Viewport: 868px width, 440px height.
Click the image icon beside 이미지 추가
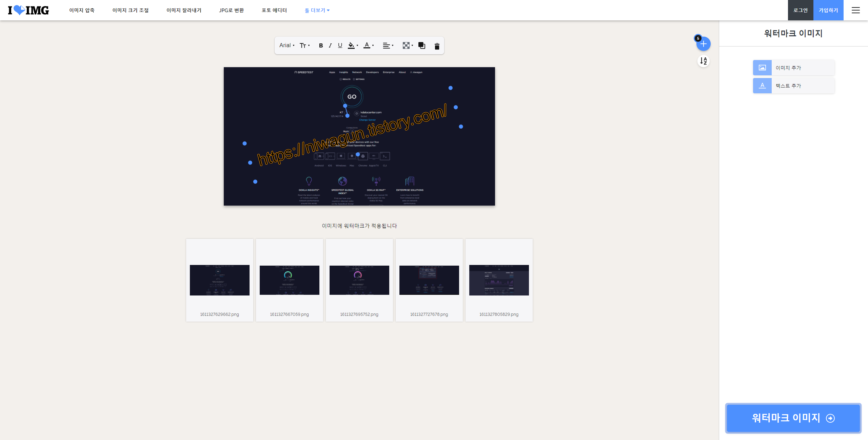click(x=762, y=68)
